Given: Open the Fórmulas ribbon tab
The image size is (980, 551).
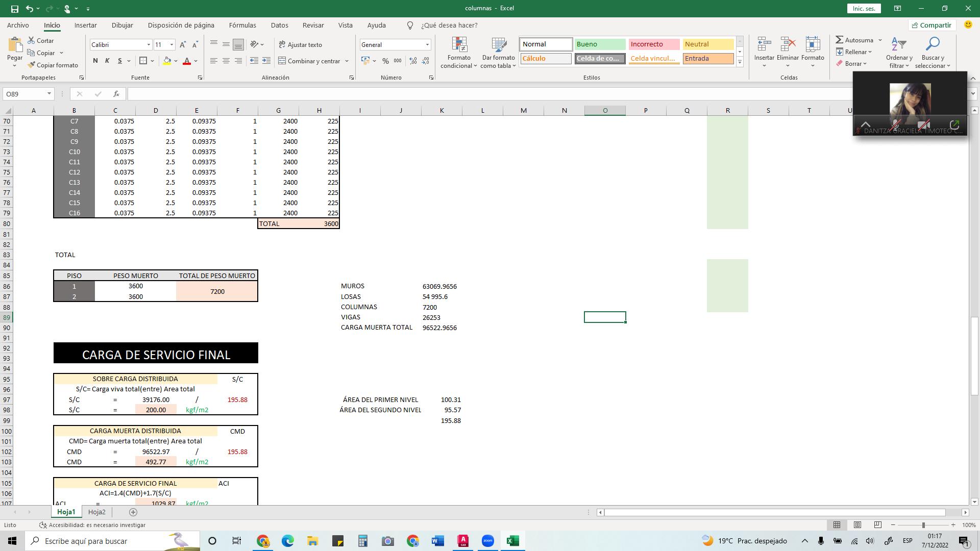Looking at the screenshot, I should click(242, 25).
